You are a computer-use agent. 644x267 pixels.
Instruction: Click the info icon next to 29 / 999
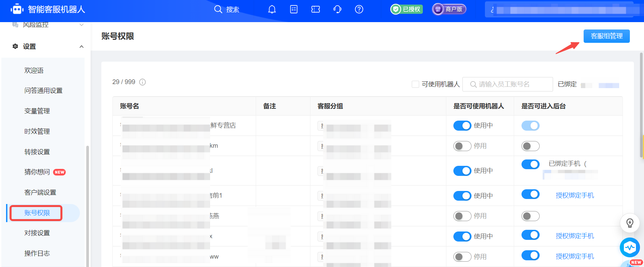coord(142,82)
